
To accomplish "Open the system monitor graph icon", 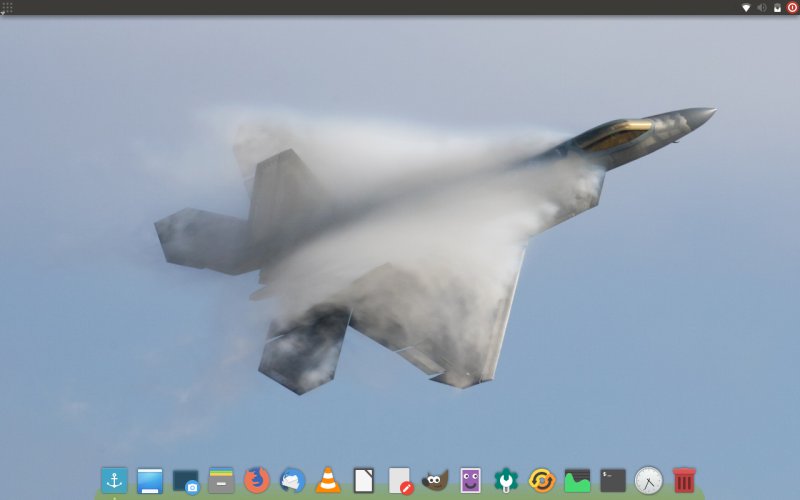I will click(577, 480).
